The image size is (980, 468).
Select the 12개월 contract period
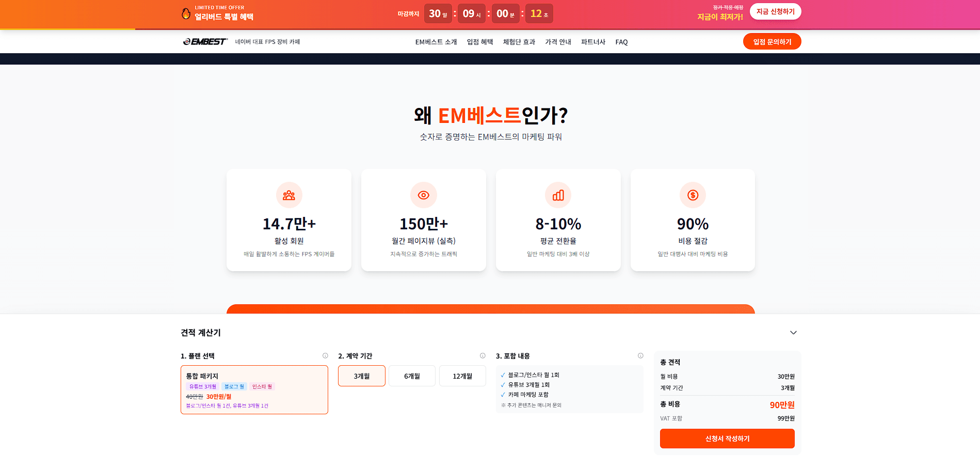(x=462, y=376)
